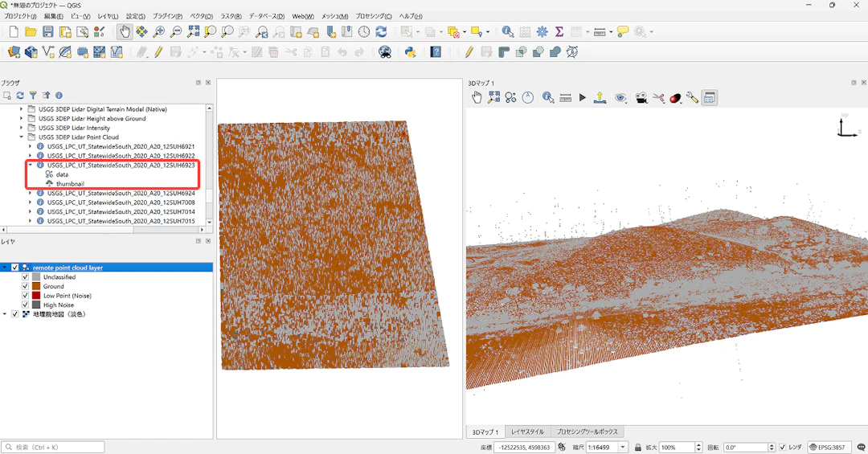Image resolution: width=868 pixels, height=454 pixels.
Task: Click the Ground class orange color swatch
Action: coord(36,286)
